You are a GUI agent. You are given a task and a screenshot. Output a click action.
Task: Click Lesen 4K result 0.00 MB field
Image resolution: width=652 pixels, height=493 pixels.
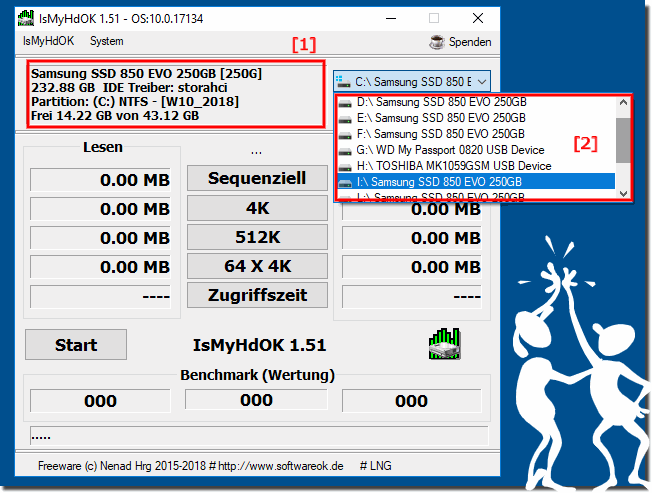pyautogui.click(x=100, y=209)
